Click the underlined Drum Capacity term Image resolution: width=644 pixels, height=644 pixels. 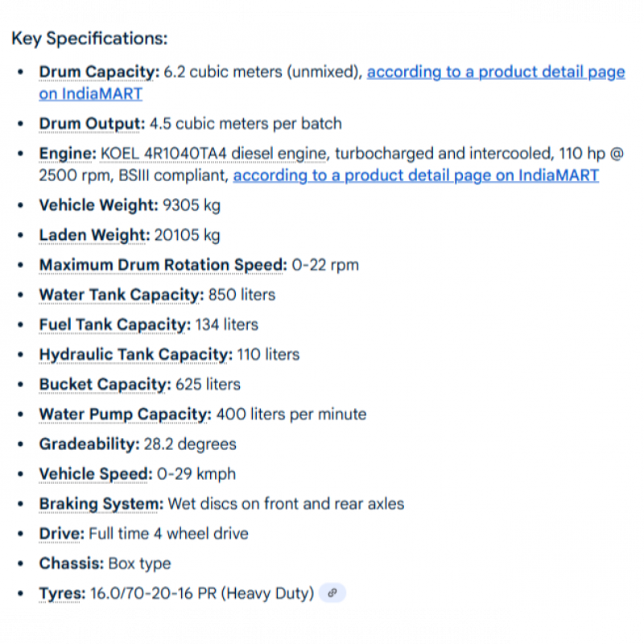[x=99, y=72]
